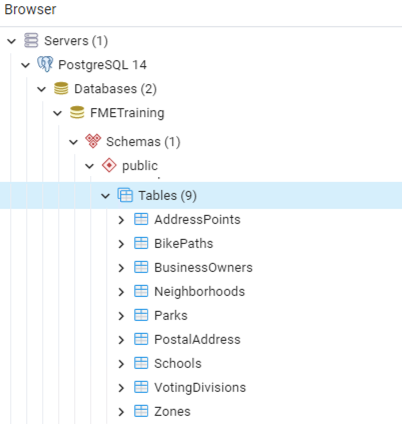Select the Parks table entry
The width and height of the screenshot is (402, 424).
[171, 315]
